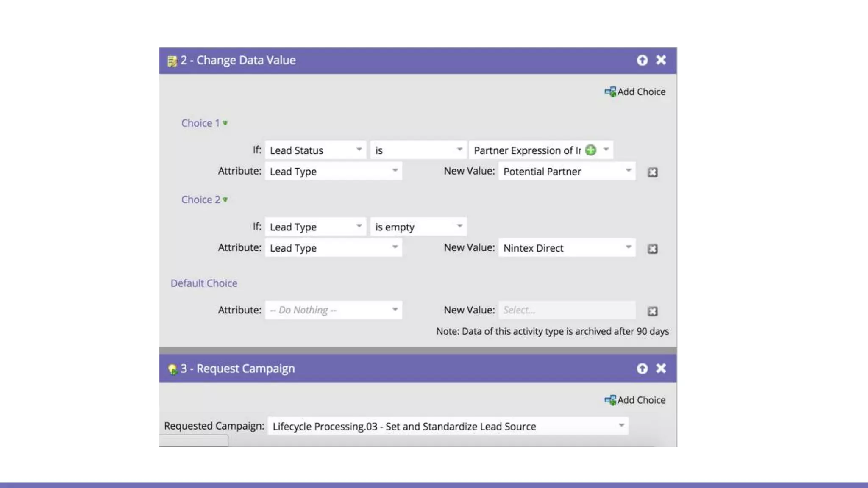
Task: Click Change Data Value step icon in header
Action: coord(172,61)
